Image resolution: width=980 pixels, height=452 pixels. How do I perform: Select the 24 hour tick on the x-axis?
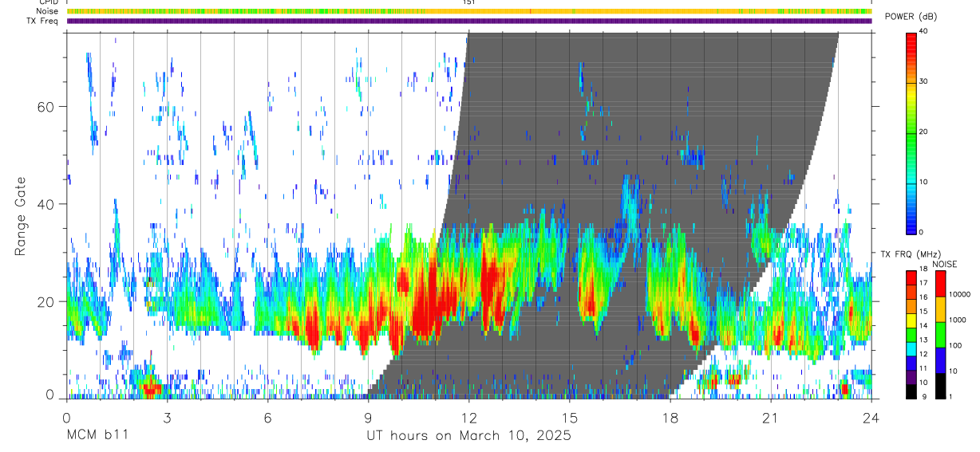point(871,418)
